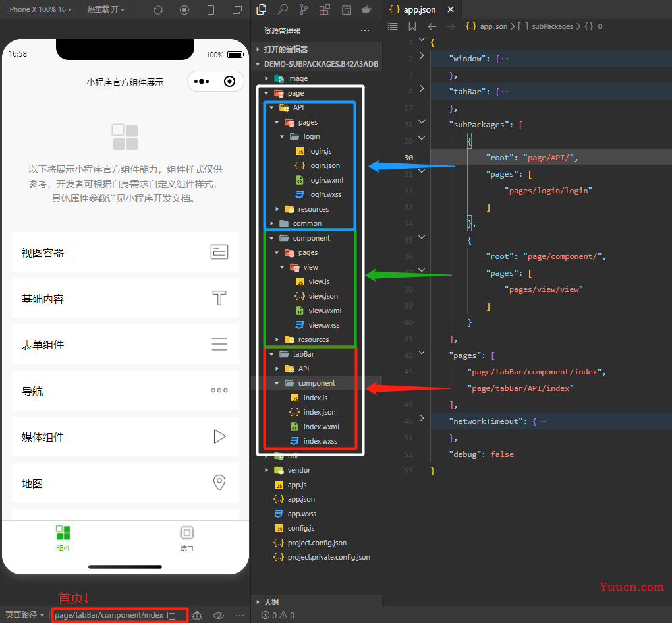This screenshot has width=672, height=623.
Task: Click the phone device icon in simulator toolbar
Action: coord(211,10)
